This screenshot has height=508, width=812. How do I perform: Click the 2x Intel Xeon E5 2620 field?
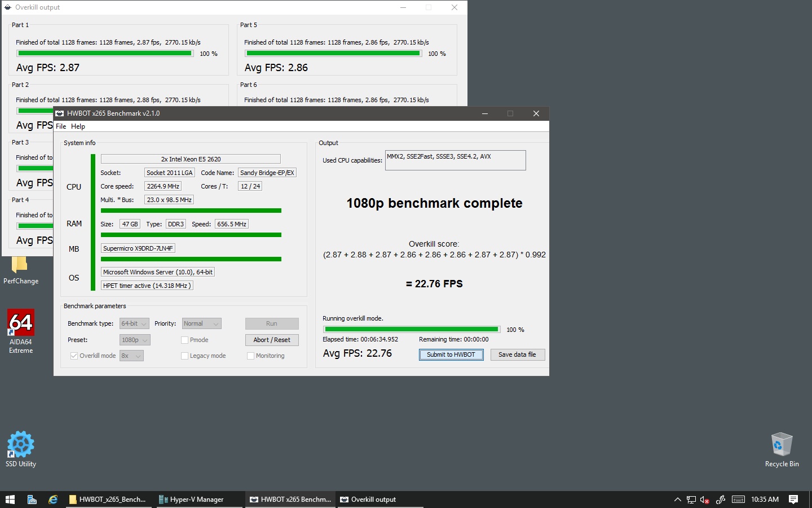(191, 159)
